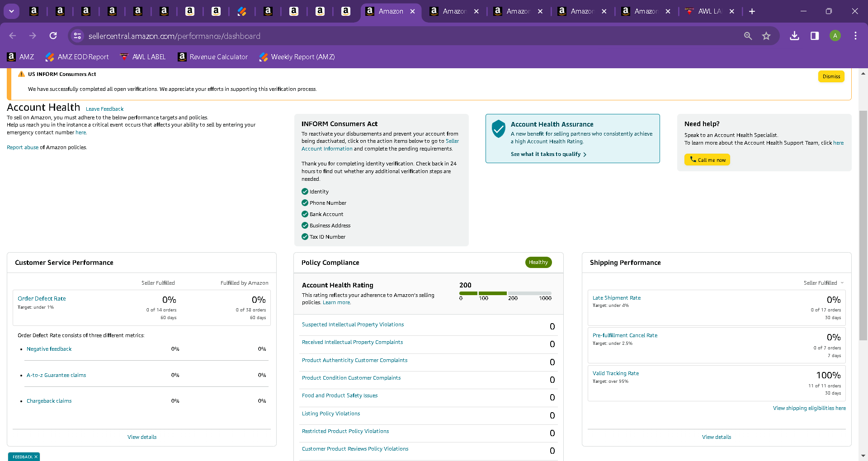Viewport: 868px width, 461px height.
Task: Open the Revenue Calculator bookmark
Action: pyautogui.click(x=213, y=57)
